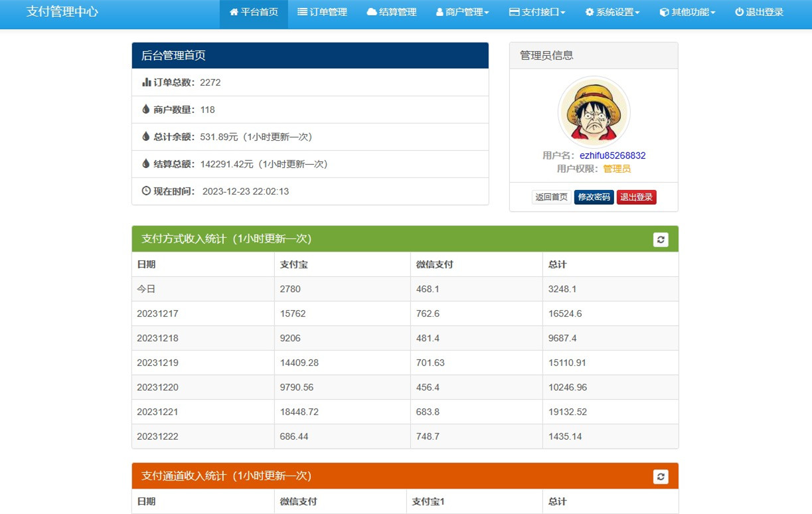Screen dimensions: 812x514
Task: Click the blue 修改密码 button
Action: [x=594, y=197]
